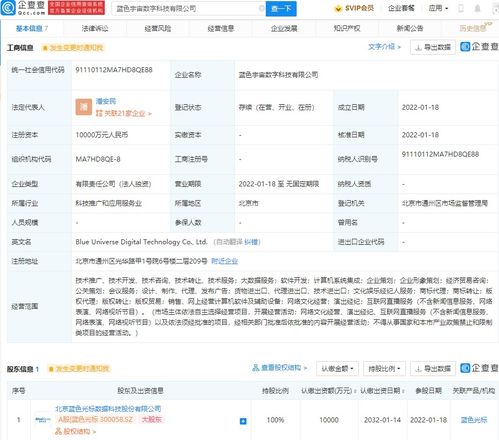Click the A股 蓝色光标 300058.SZ tag

(96, 419)
